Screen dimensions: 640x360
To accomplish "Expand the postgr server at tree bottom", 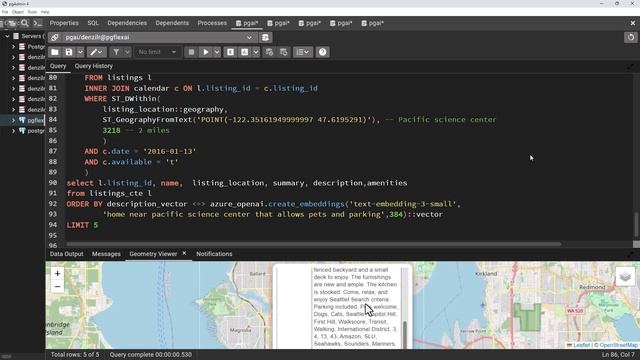I will point(13,131).
